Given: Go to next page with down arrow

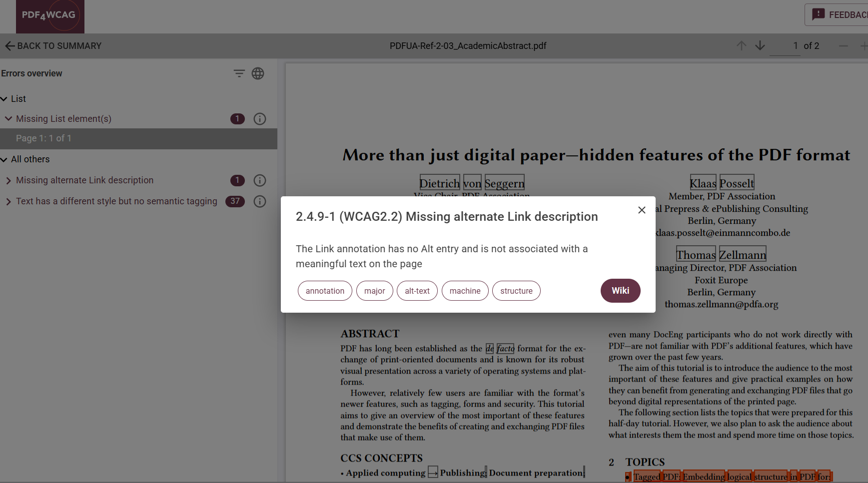Looking at the screenshot, I should 760,46.
